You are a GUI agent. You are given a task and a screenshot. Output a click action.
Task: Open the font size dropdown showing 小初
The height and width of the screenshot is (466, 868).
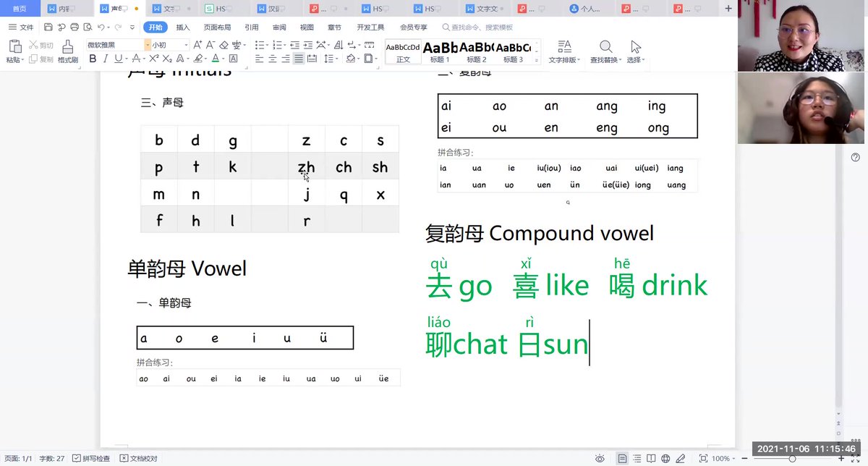coord(186,45)
